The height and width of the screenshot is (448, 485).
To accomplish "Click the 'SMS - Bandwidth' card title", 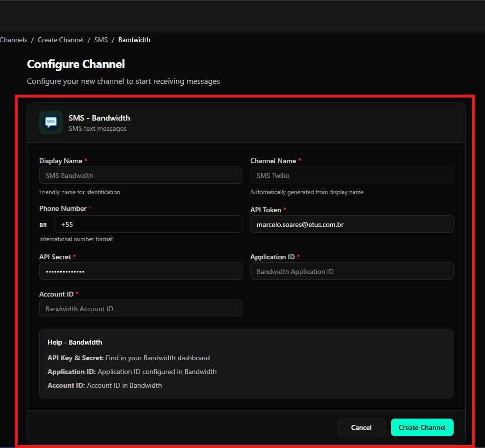I will (x=99, y=118).
